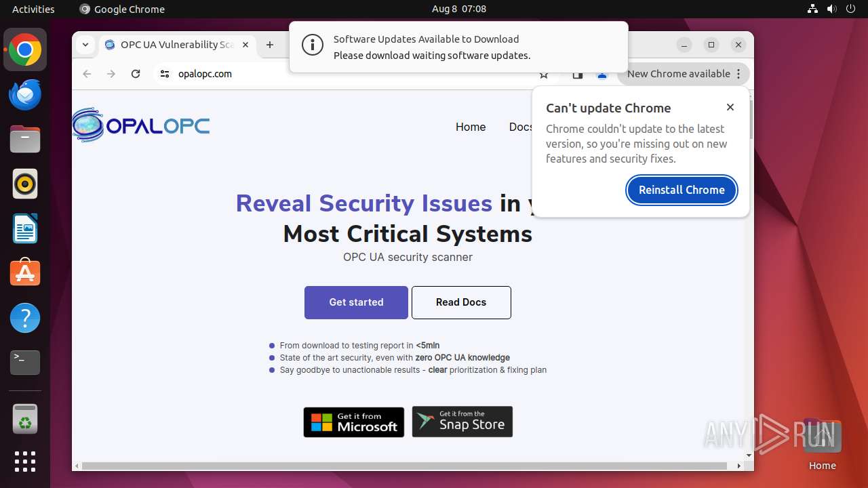Click Get it from the Snap Store badge
Viewport: 868px width, 488px height.
(x=462, y=422)
